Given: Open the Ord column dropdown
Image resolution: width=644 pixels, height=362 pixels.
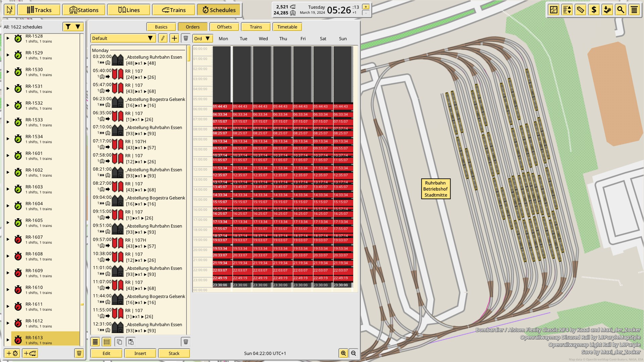Looking at the screenshot, I should [x=202, y=39].
